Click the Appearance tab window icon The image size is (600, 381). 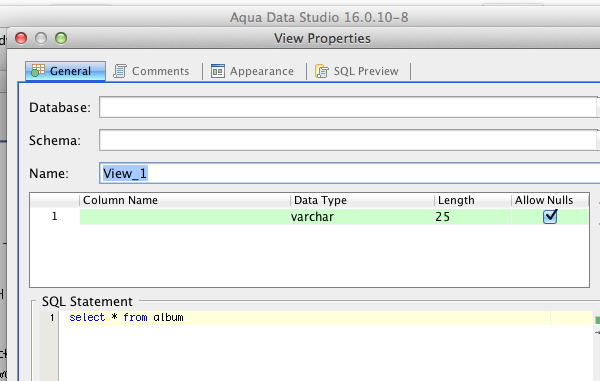(218, 71)
